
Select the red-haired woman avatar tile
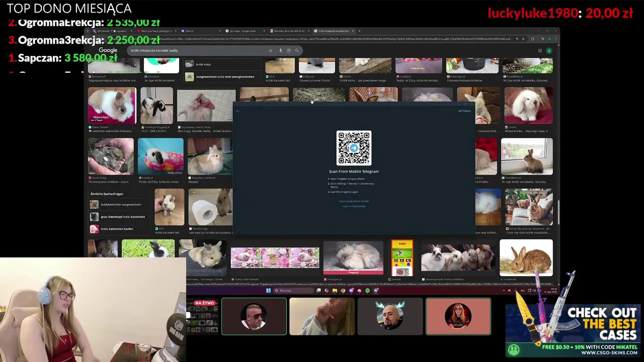(x=458, y=316)
